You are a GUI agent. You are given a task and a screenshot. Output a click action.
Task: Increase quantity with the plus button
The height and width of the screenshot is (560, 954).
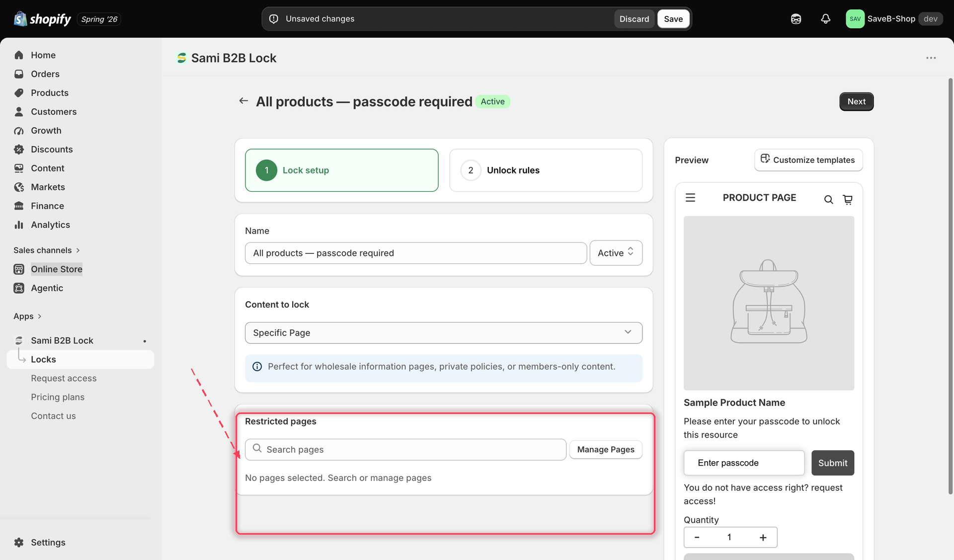[x=763, y=538]
